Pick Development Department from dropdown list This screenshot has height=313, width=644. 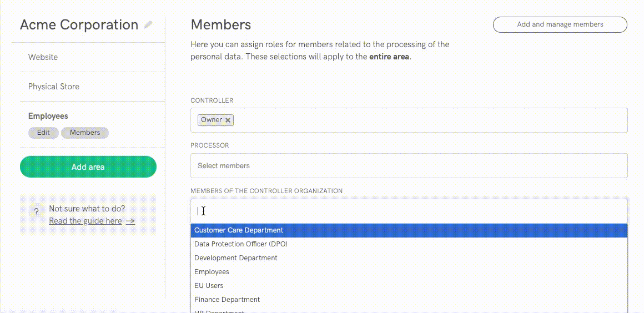click(x=236, y=258)
